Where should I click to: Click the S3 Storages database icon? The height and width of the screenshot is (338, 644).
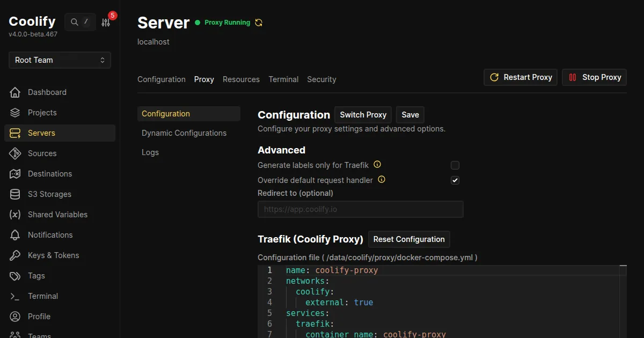click(15, 194)
